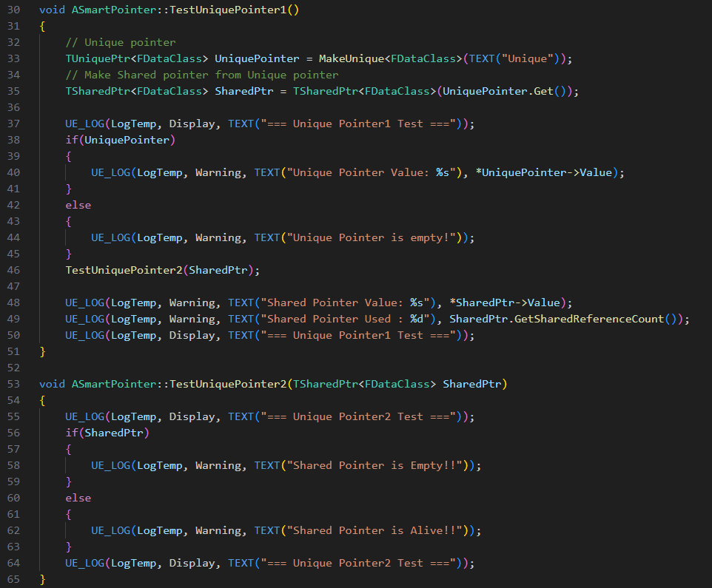Image resolution: width=712 pixels, height=588 pixels.
Task: Click the string "Shared Pointer is Alive!!"
Action: pos(375,530)
